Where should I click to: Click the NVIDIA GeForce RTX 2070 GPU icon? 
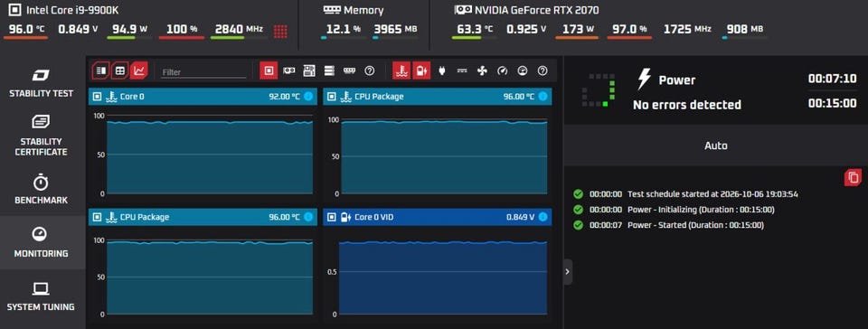463,10
